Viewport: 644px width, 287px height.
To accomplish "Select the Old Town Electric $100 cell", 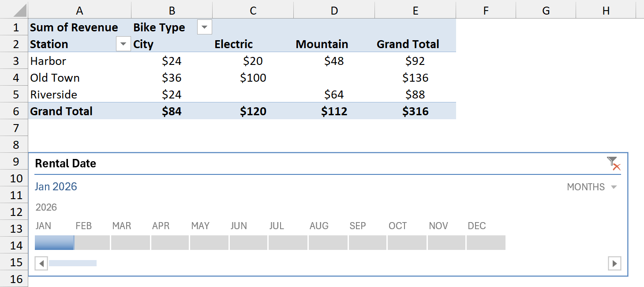I will coord(253,78).
